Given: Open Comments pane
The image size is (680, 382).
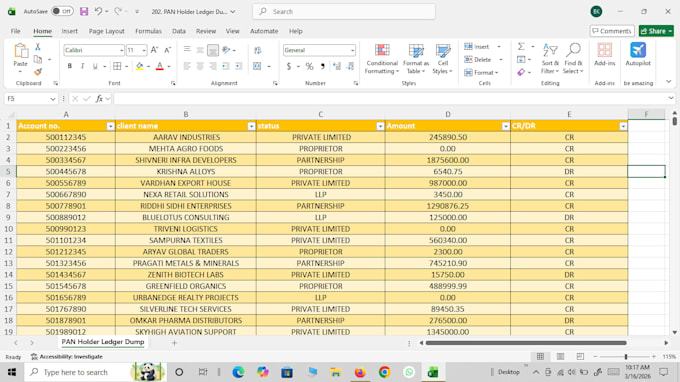Looking at the screenshot, I should (611, 31).
